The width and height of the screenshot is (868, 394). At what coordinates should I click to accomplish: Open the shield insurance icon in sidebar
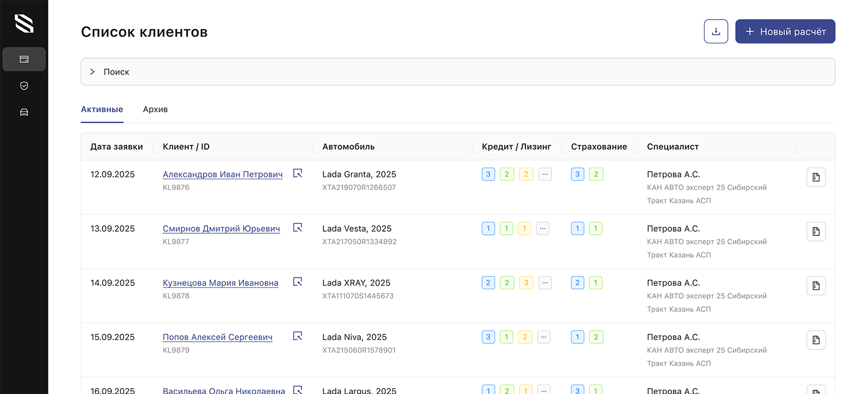point(24,86)
